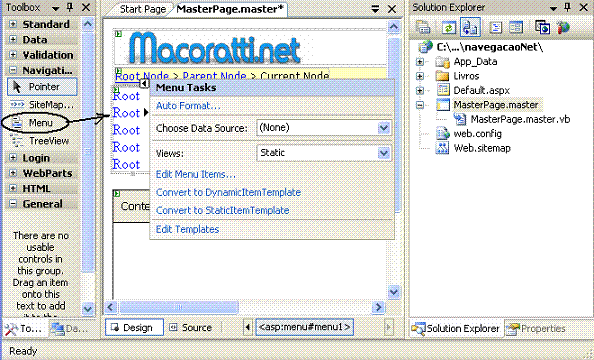
Task: Click the Root Node breadcrumb link
Action: point(142,75)
